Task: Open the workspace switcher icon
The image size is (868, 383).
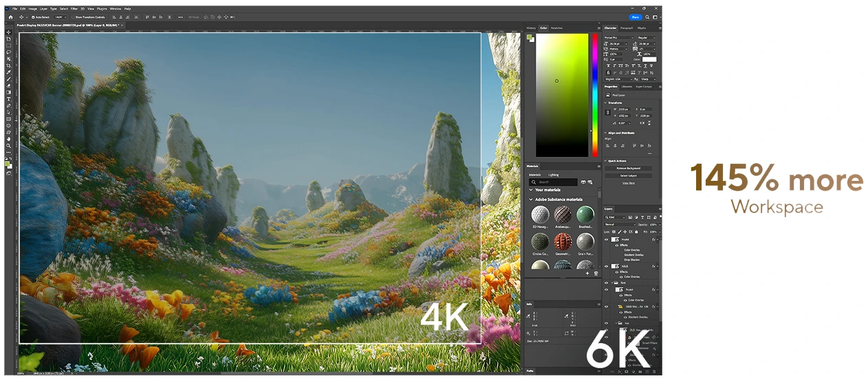Action: tap(655, 17)
